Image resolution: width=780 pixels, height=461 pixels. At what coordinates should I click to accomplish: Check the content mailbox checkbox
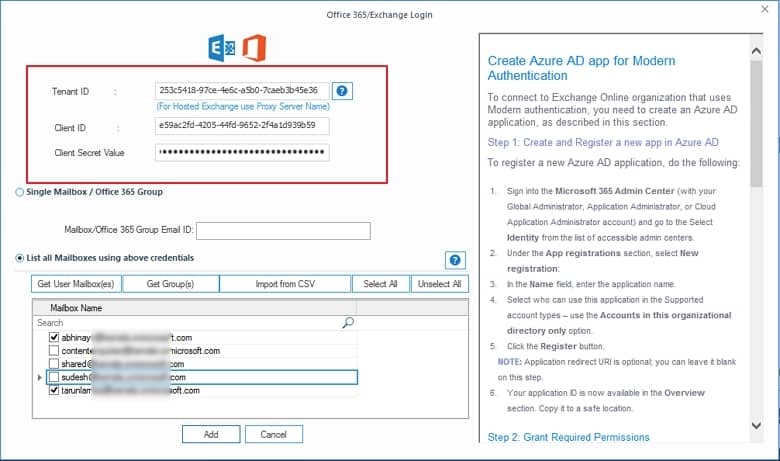54,351
